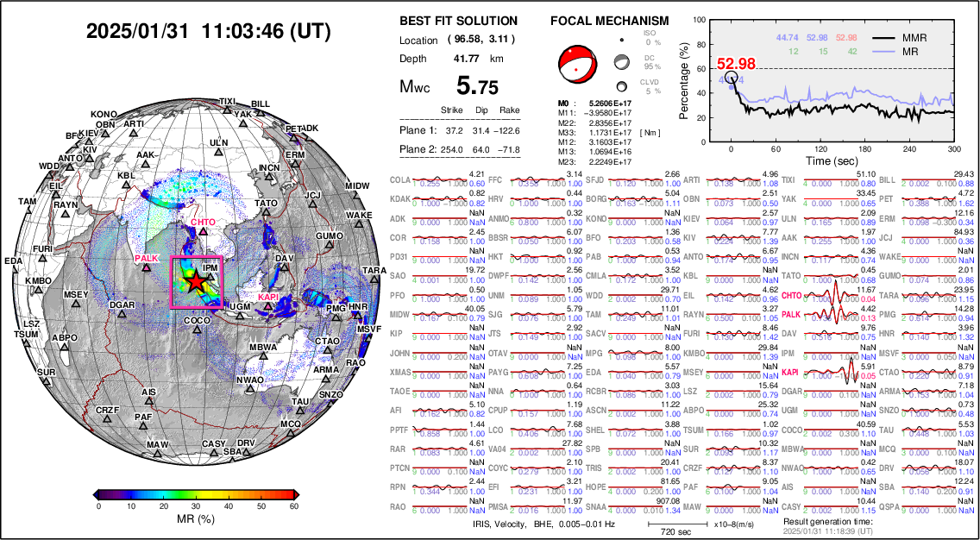Click the MSEY station triangle on the globe

coord(76,304)
